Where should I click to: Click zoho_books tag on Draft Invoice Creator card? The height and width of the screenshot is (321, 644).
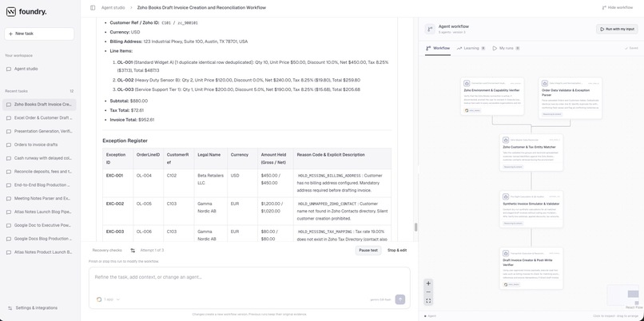pyautogui.click(x=511, y=284)
